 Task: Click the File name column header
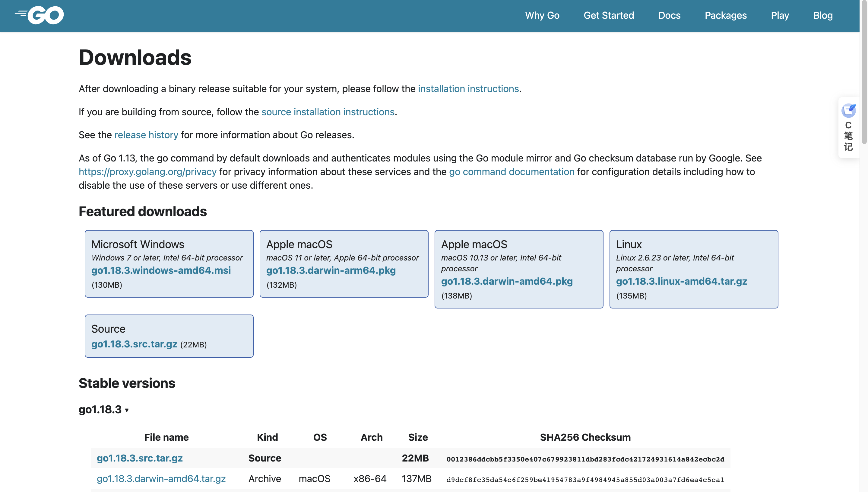[x=166, y=437]
